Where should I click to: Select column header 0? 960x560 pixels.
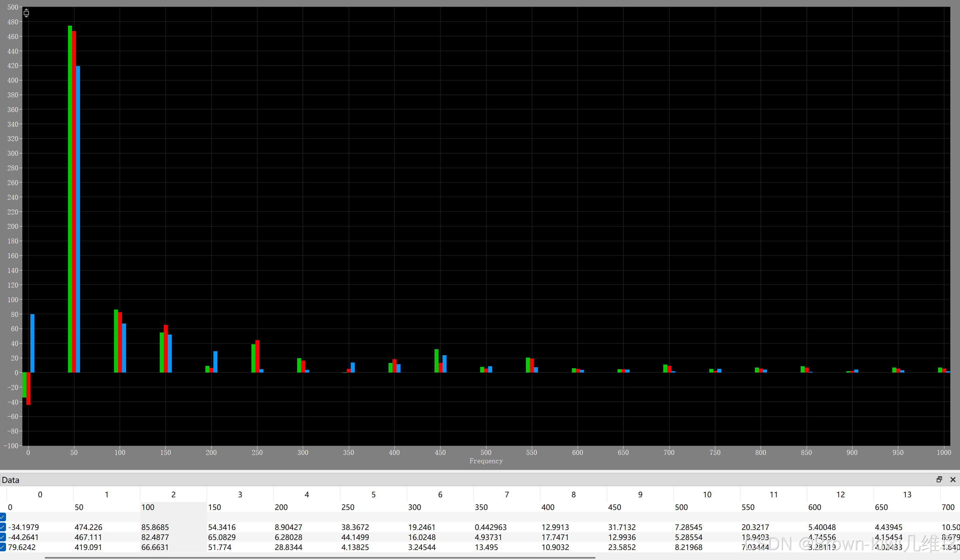(x=40, y=495)
